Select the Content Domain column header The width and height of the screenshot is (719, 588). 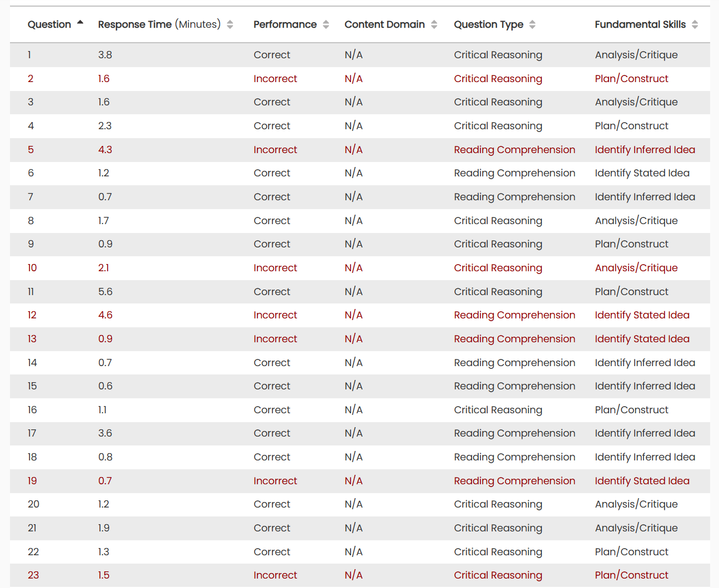click(x=384, y=24)
